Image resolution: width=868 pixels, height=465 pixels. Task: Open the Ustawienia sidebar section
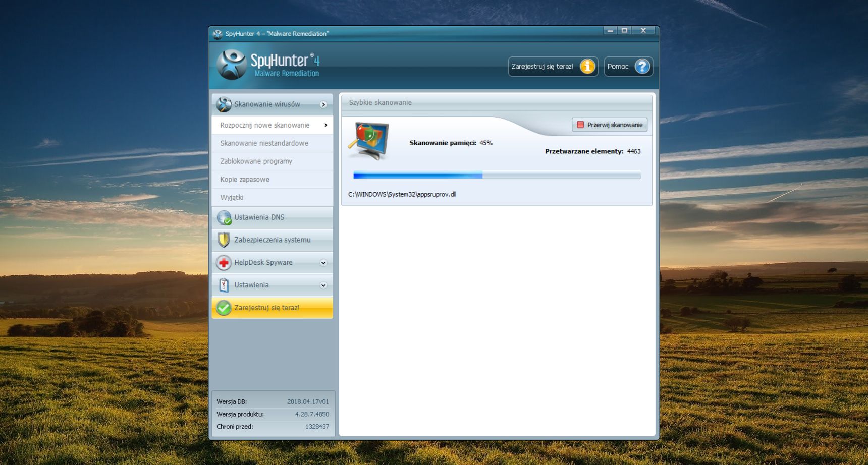(273, 285)
